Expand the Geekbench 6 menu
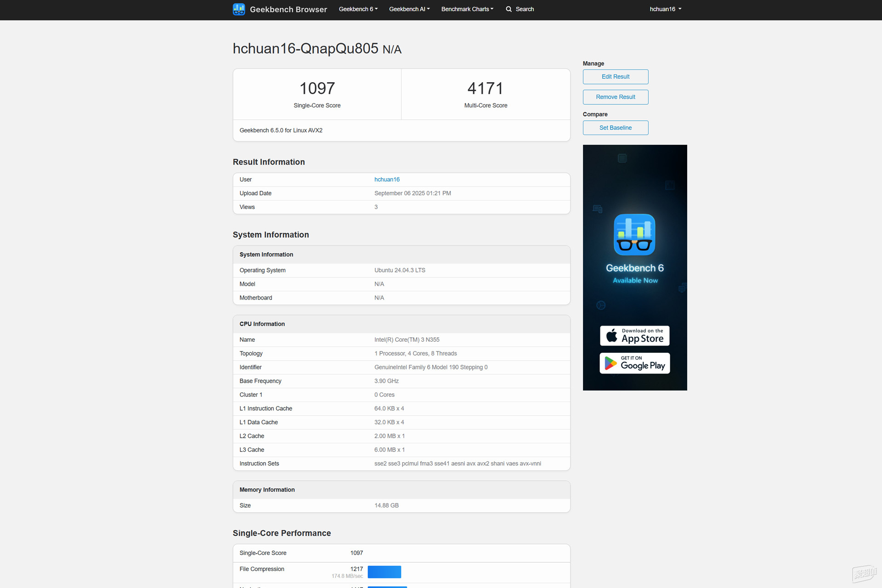Viewport: 882px width, 588px height. pyautogui.click(x=358, y=9)
